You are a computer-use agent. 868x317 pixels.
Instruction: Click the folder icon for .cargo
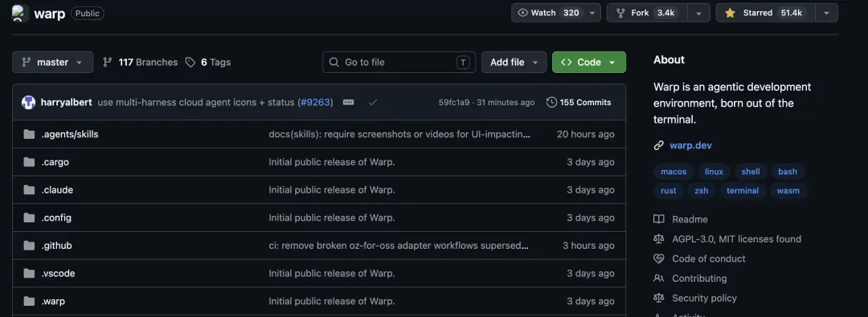click(x=30, y=162)
